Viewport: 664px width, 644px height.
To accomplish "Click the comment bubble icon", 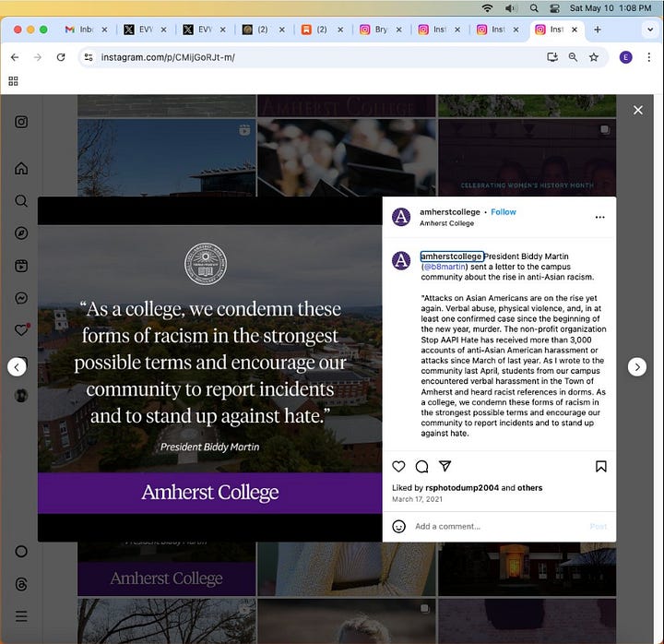I will coord(421,467).
